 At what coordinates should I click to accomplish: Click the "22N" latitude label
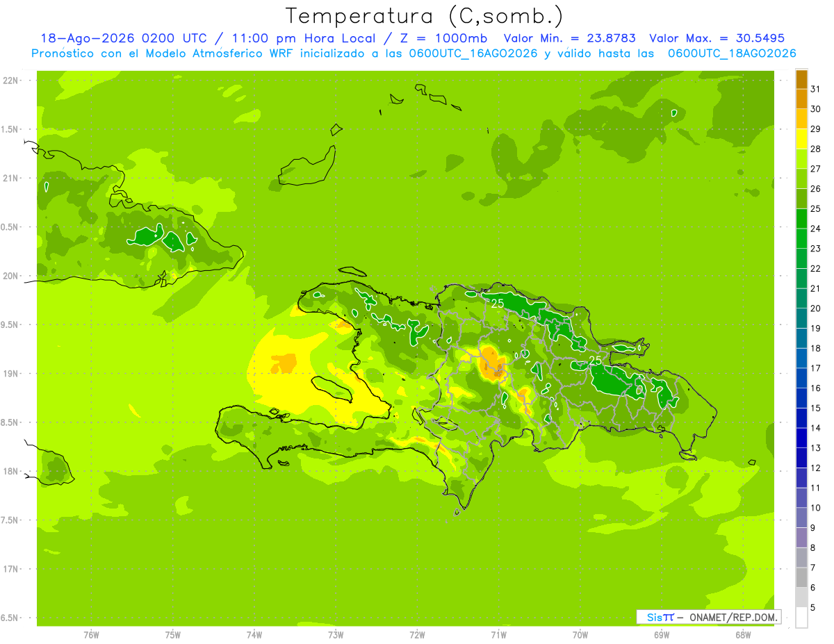pyautogui.click(x=11, y=81)
